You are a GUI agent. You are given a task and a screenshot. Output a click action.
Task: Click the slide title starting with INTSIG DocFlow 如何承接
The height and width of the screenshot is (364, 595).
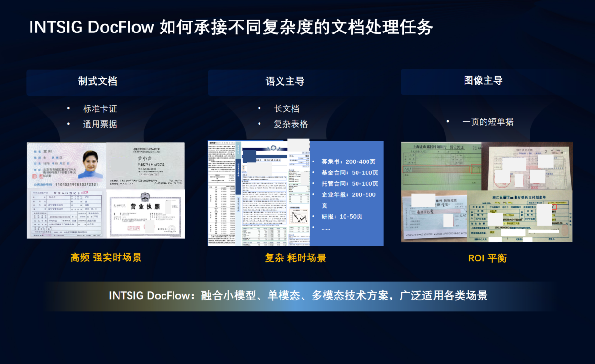pyautogui.click(x=231, y=27)
